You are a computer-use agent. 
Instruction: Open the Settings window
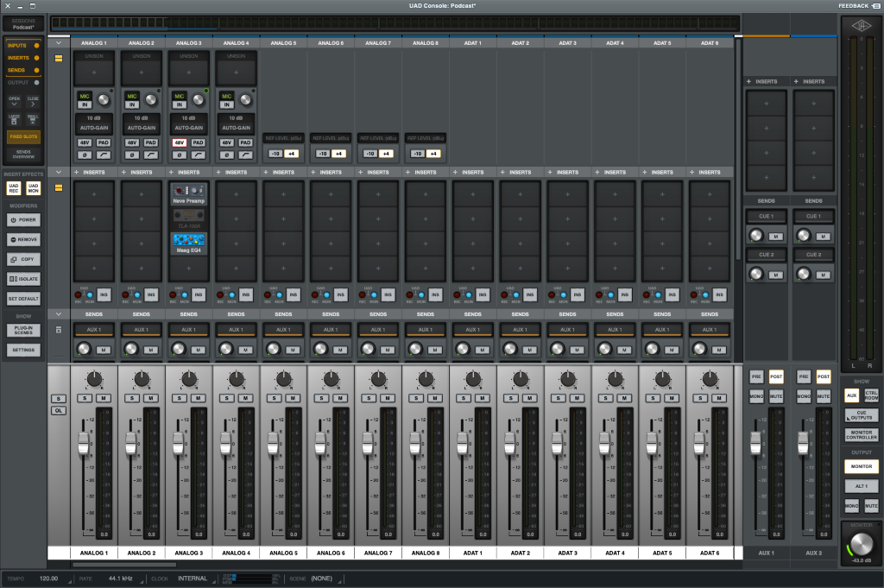pos(23,350)
